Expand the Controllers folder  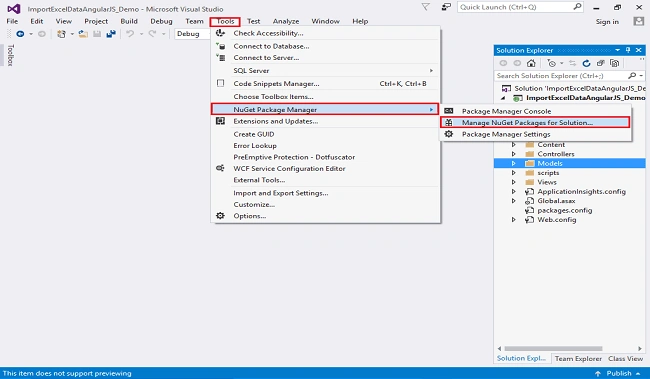(514, 154)
